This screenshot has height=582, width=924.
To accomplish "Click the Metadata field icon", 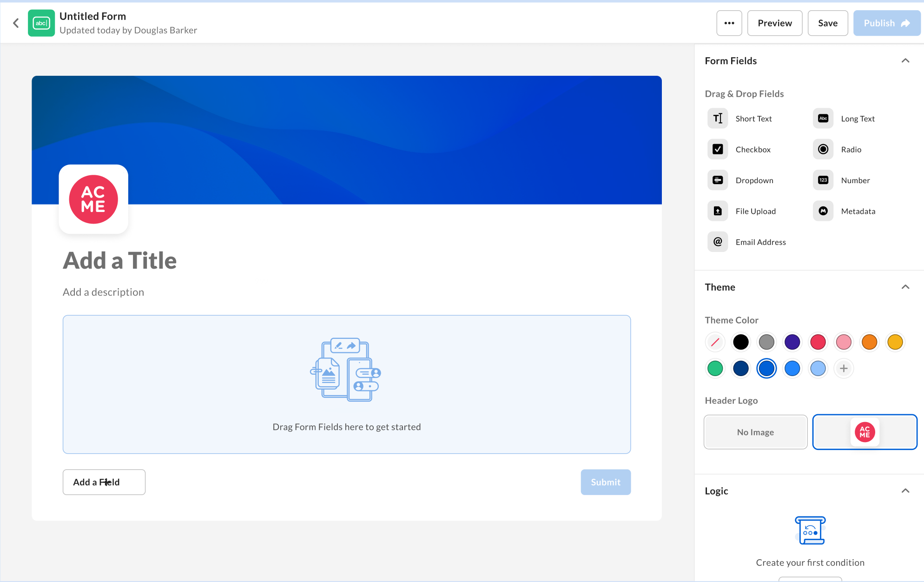I will pyautogui.click(x=823, y=211).
